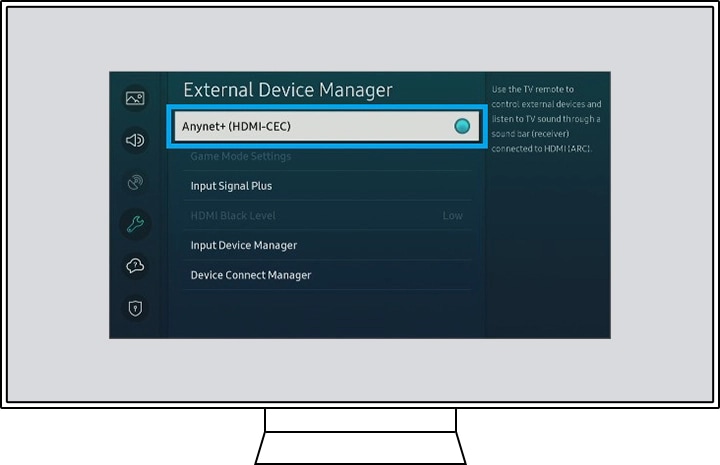Open the Terms & Privacy shield icon
Screen dimensions: 720x465
134,308
